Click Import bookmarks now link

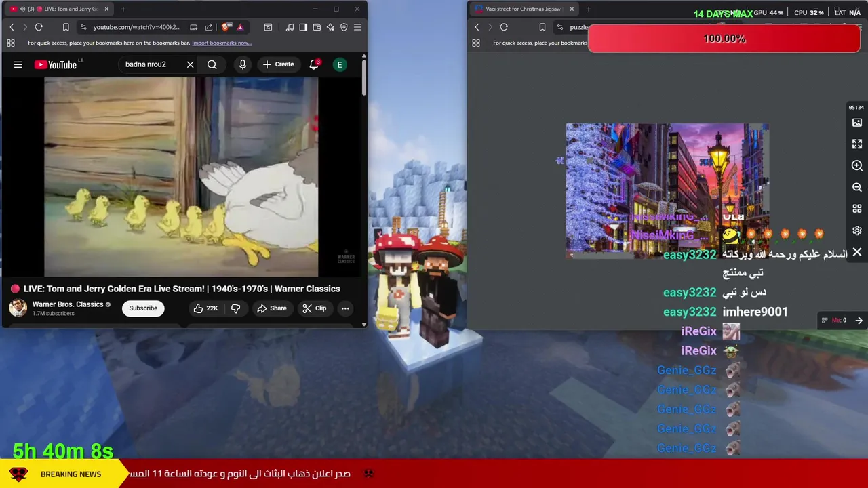pos(222,43)
